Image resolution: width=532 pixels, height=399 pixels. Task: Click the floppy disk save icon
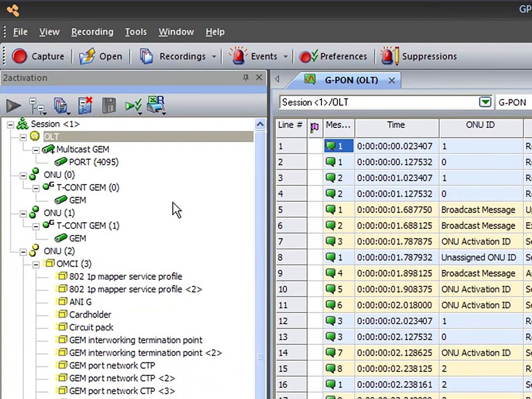[109, 105]
